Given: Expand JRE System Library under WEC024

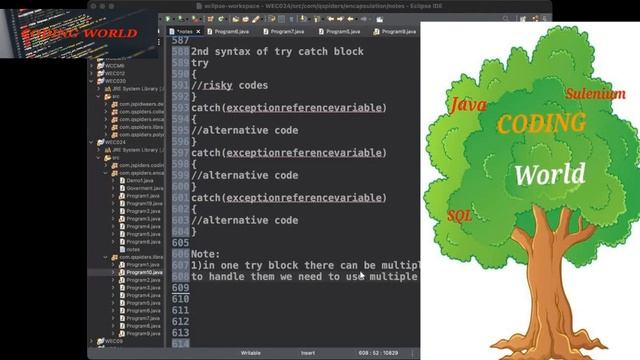Looking at the screenshot, I should (x=98, y=150).
